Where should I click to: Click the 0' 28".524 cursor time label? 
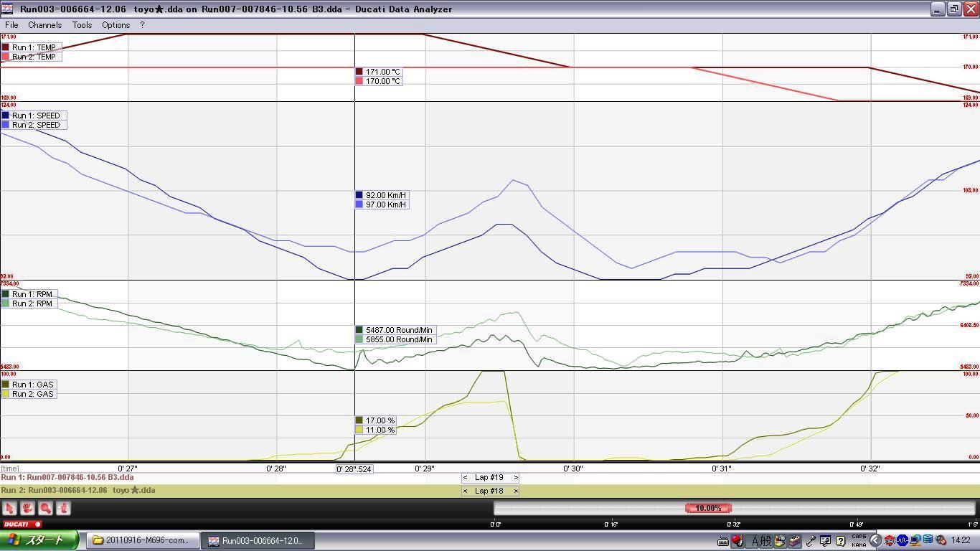click(x=354, y=469)
